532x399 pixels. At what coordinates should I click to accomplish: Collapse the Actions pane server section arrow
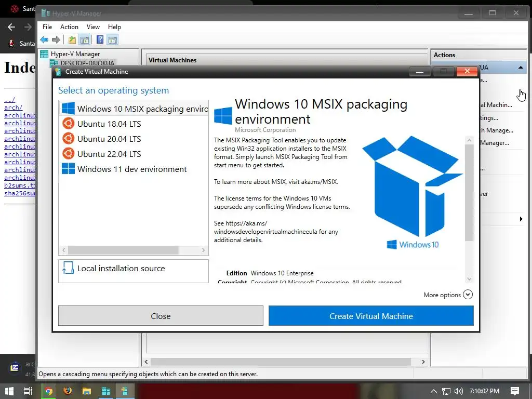tap(521, 68)
